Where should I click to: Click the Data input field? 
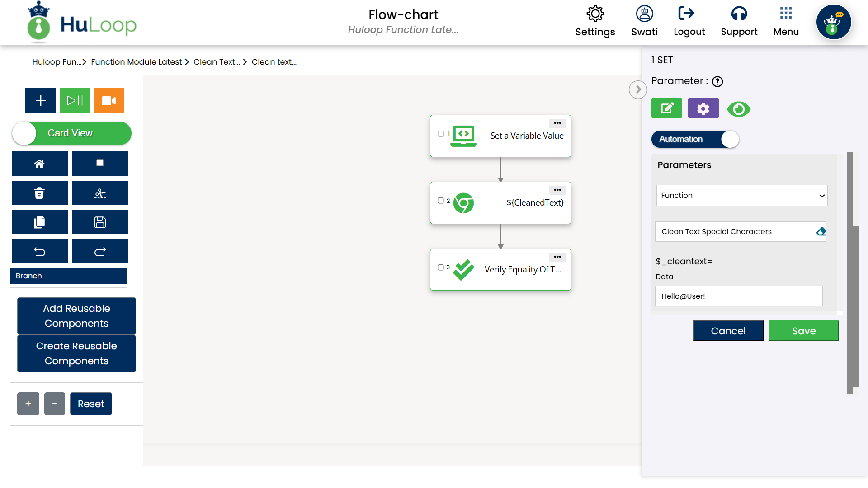pos(738,296)
